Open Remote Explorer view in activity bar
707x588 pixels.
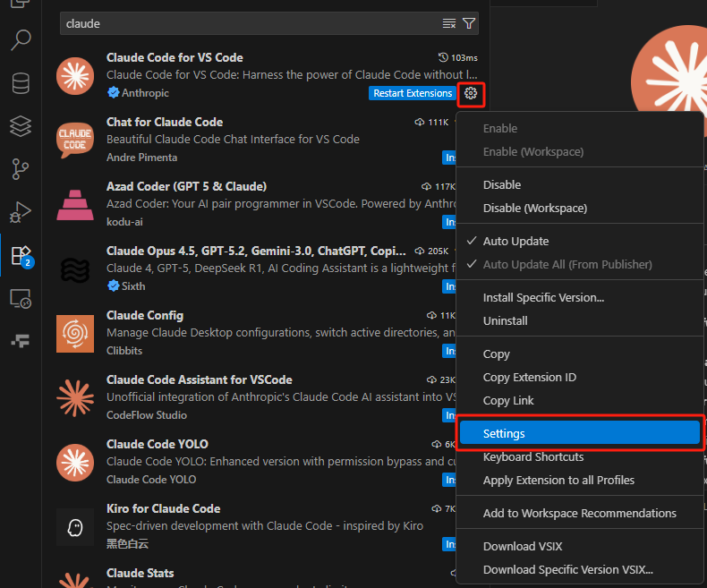[21, 299]
